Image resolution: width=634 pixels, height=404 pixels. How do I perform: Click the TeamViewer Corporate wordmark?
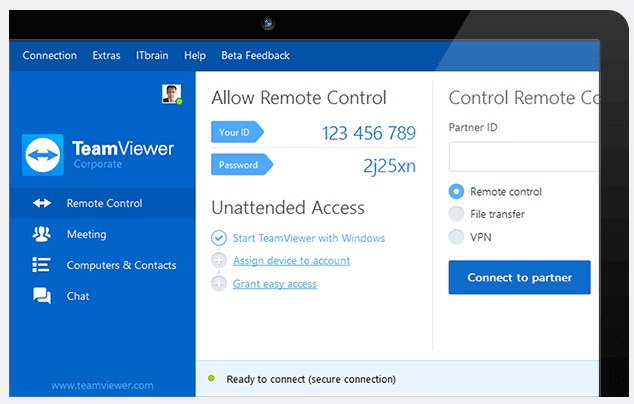coord(123,154)
